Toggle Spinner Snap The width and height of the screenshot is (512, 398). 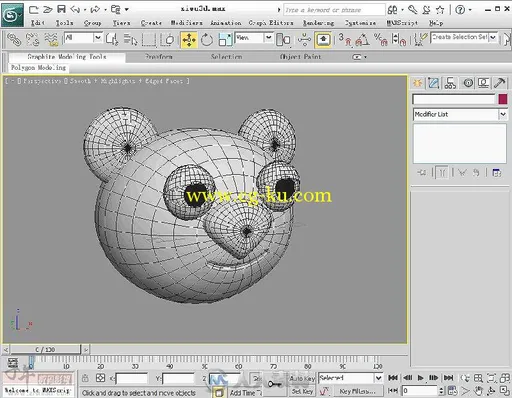[x=398, y=39]
